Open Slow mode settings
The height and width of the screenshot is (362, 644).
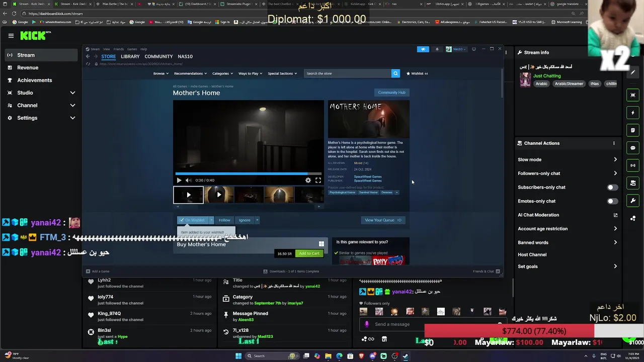(x=568, y=159)
